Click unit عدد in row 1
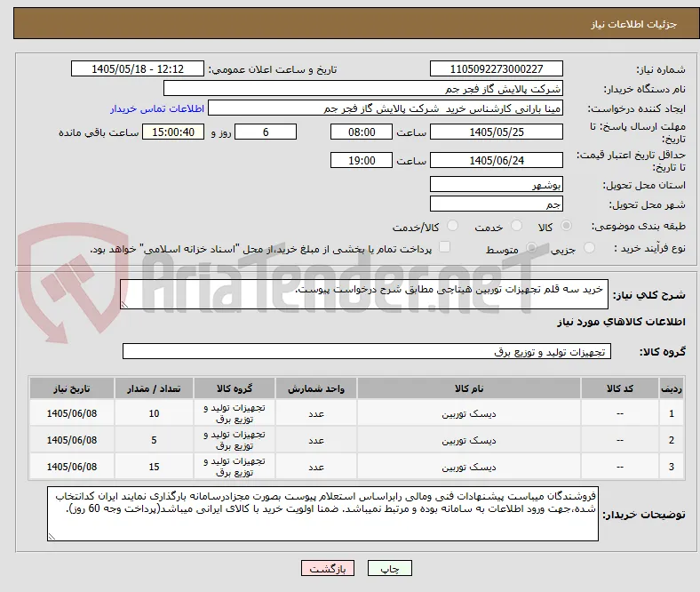Image resolution: width=700 pixels, height=592 pixels. click(316, 414)
